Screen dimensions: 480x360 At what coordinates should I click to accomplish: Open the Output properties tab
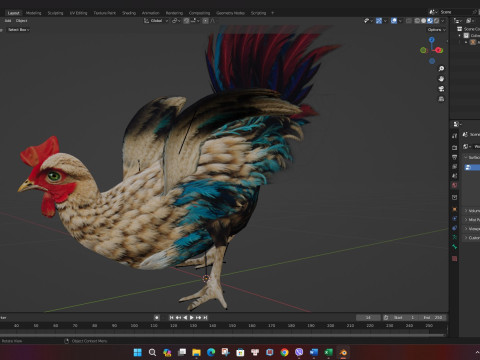(454, 157)
